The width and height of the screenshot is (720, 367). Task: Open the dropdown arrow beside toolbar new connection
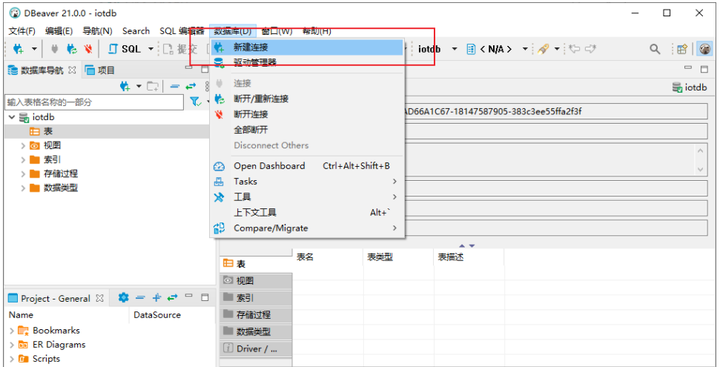tap(34, 49)
